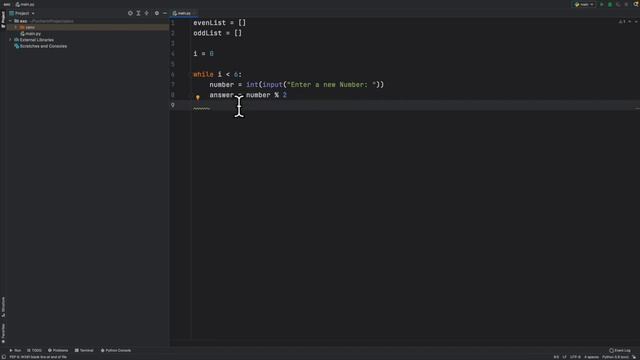Viewport: 640px width, 360px height.
Task: Open the Problems tool window
Action: point(58,350)
